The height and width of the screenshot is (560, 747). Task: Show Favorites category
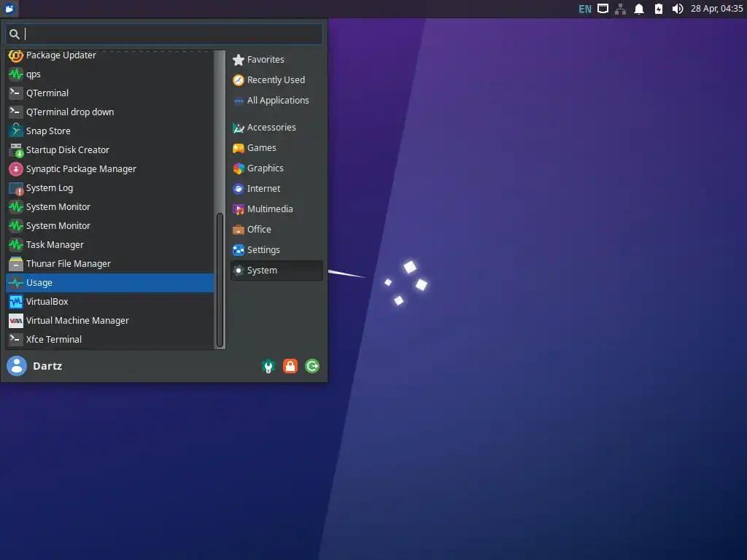tap(276, 60)
